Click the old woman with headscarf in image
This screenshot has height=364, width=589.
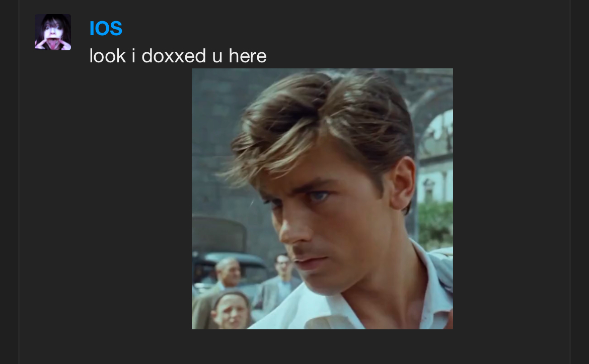click(230, 311)
